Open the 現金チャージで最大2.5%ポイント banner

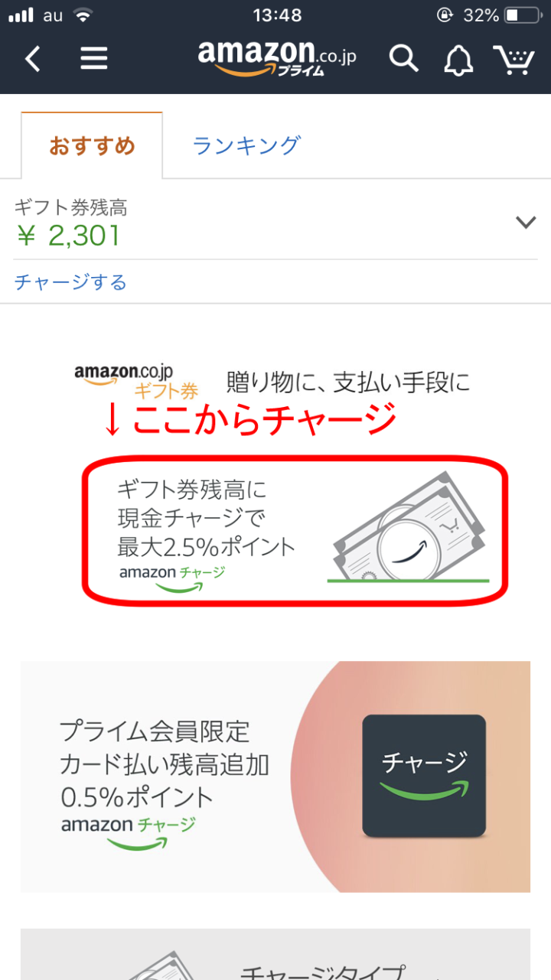click(295, 527)
